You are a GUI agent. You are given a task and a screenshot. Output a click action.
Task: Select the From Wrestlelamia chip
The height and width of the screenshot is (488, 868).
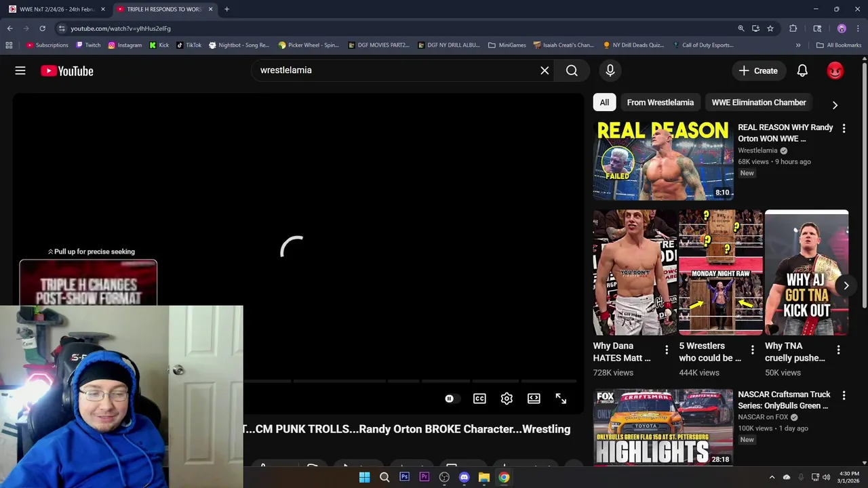[660, 102]
